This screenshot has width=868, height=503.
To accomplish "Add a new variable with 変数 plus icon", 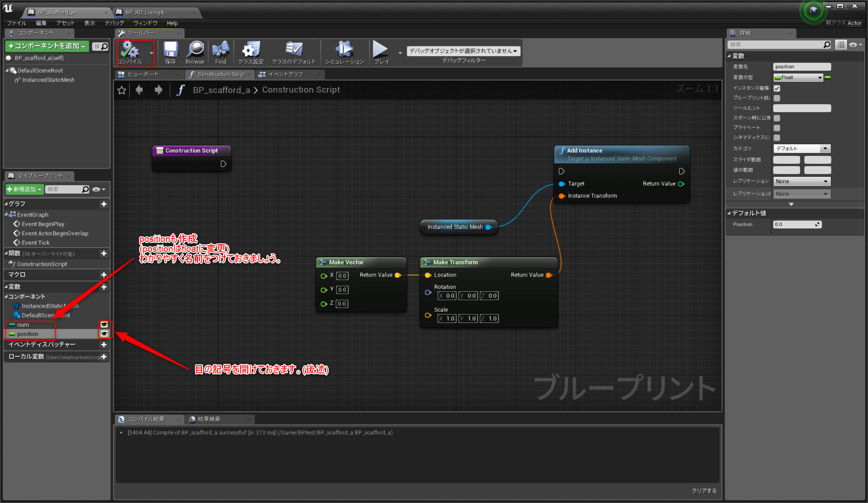I will click(x=104, y=287).
